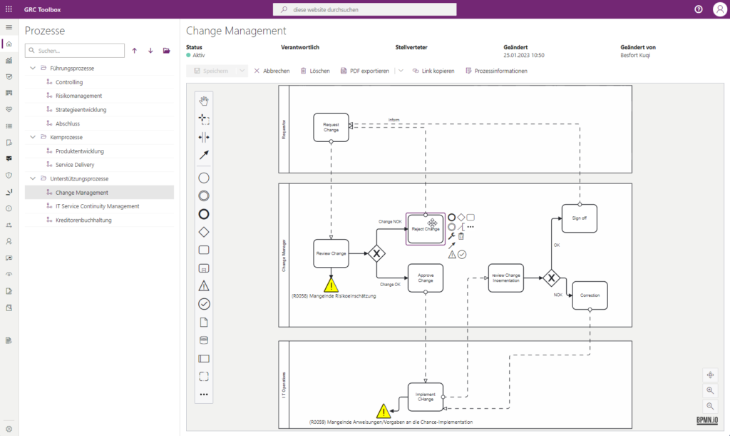Activate the hand tool in palette
This screenshot has height=436, width=730.
204,101
